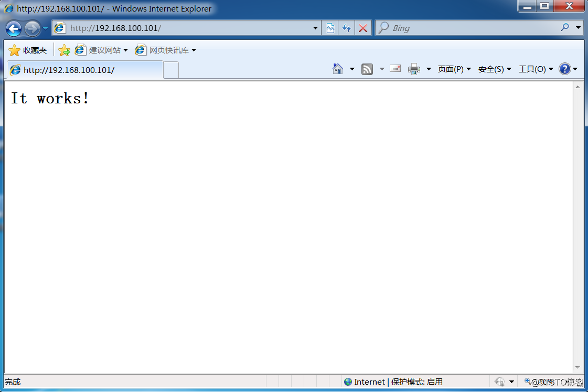Click the 'It works!' page text
This screenshot has height=392, width=588.
50,98
